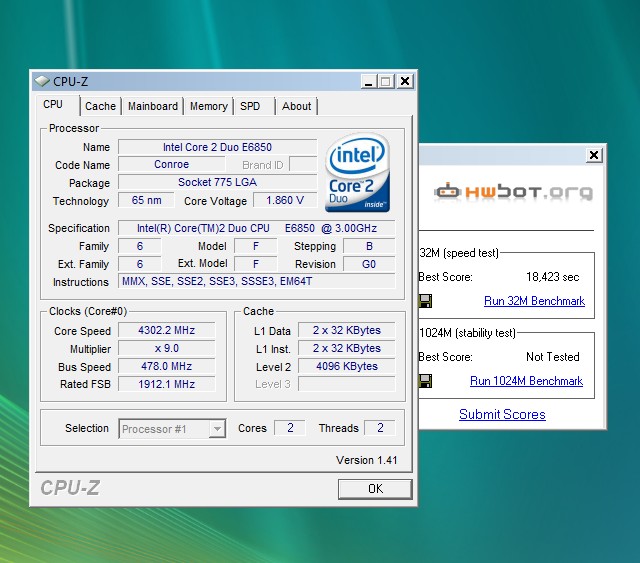Click the Bus Speed value '478.0 MHz'
This screenshot has height=563, width=640.
coord(167,366)
